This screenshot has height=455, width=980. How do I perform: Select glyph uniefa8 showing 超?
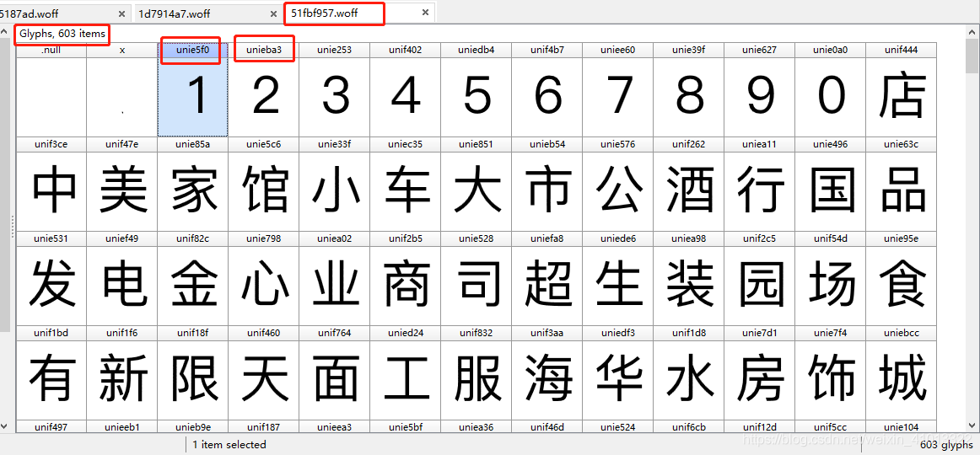(547, 278)
